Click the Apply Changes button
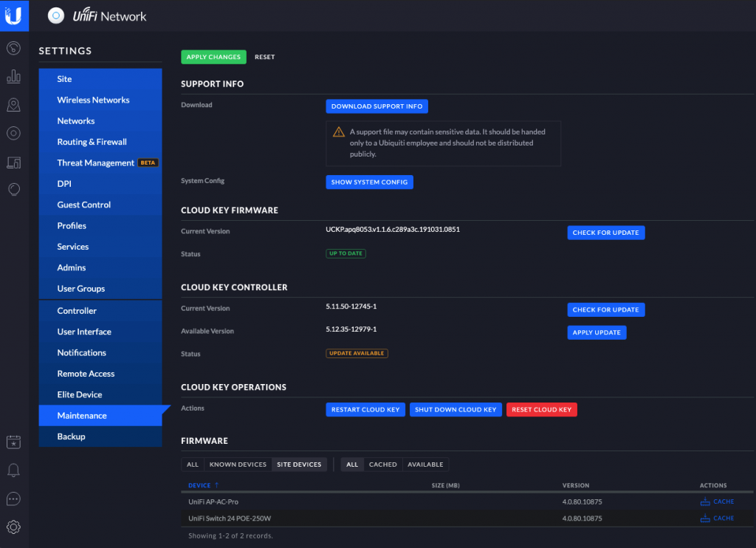 click(213, 57)
